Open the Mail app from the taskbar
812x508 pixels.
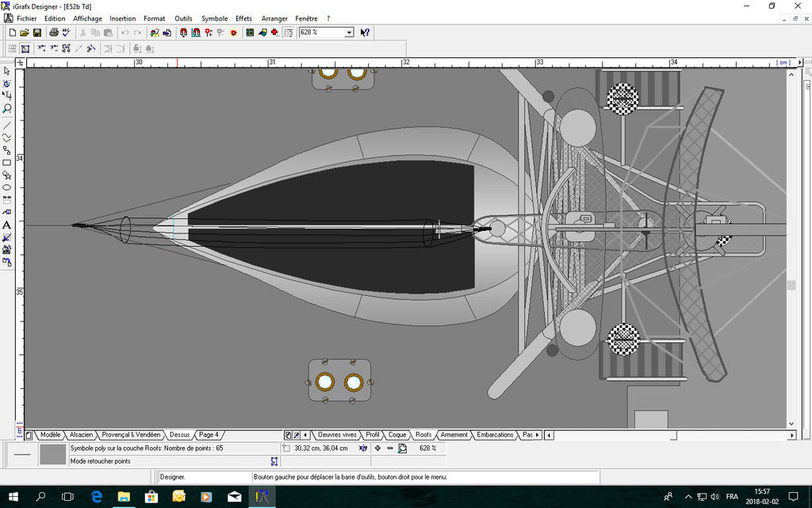click(x=234, y=497)
